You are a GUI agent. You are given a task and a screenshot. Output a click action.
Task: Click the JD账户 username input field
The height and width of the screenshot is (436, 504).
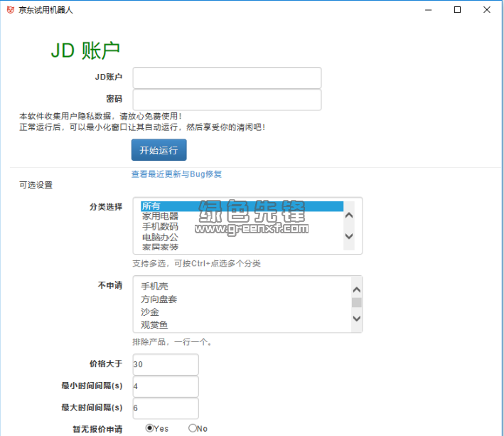(x=227, y=78)
